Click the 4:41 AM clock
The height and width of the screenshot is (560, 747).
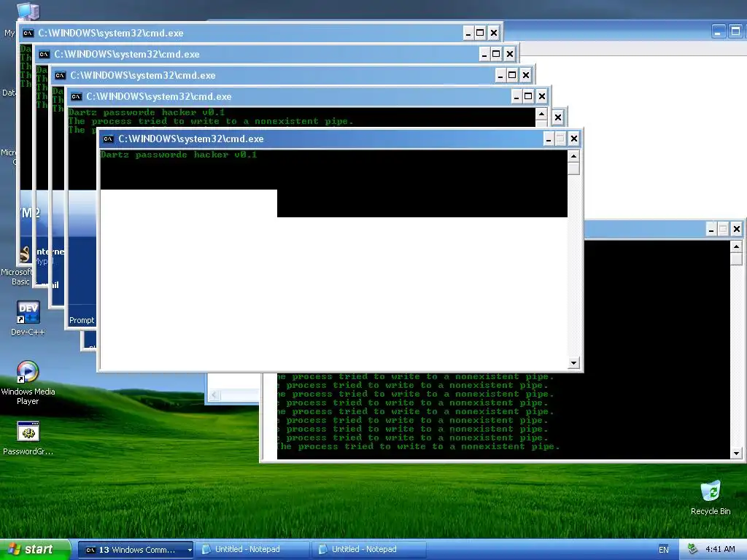(x=720, y=549)
